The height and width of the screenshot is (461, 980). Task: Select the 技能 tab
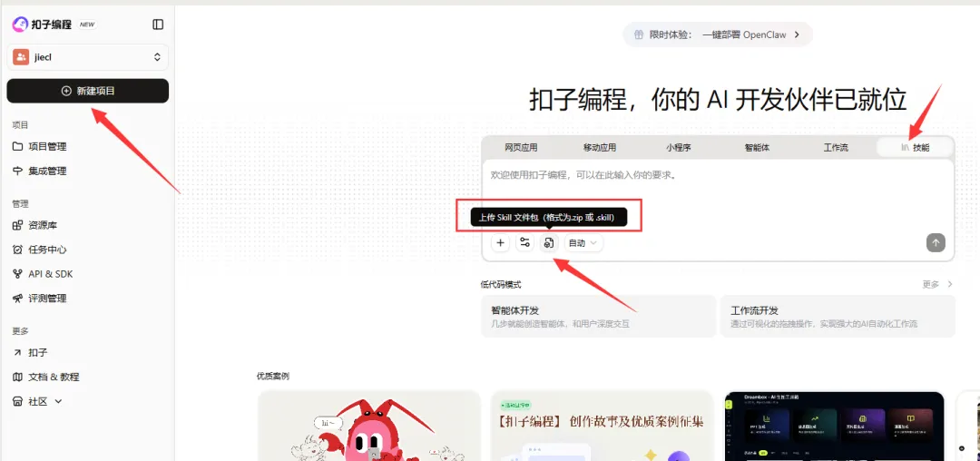(x=915, y=147)
